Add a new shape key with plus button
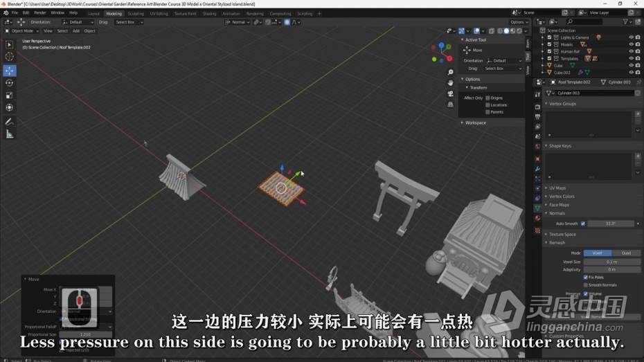This screenshot has width=644, height=362. 638,156
